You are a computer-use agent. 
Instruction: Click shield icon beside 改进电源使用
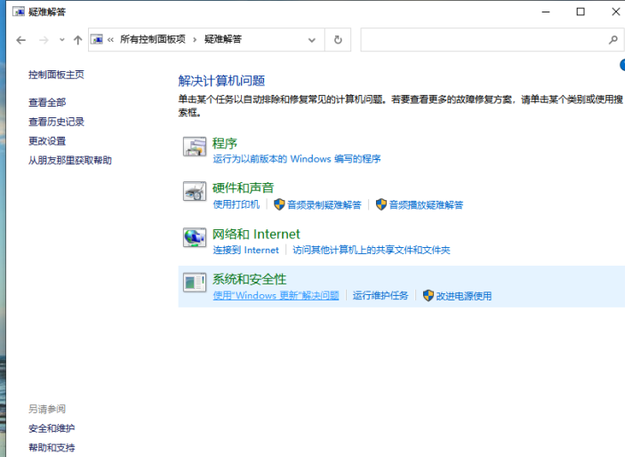(428, 295)
